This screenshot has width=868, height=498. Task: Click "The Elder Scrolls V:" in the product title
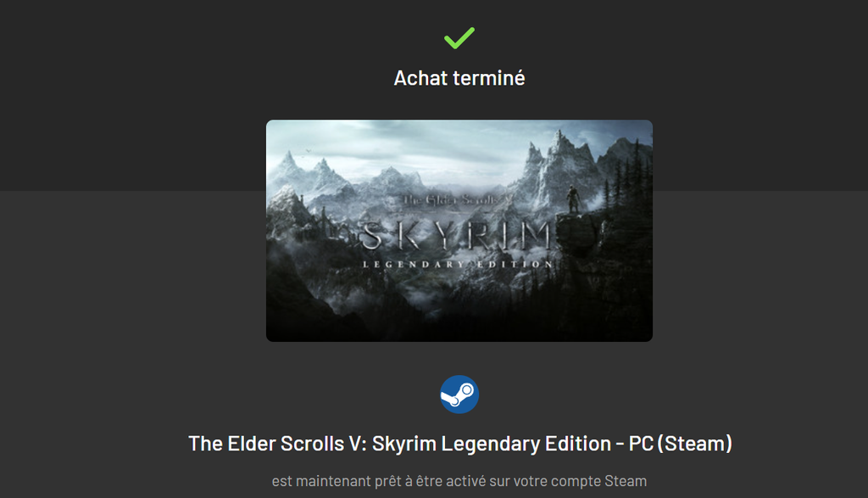coord(277,444)
